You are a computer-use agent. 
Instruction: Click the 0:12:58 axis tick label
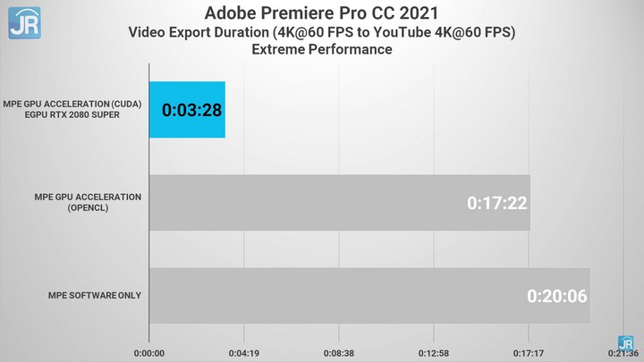433,351
